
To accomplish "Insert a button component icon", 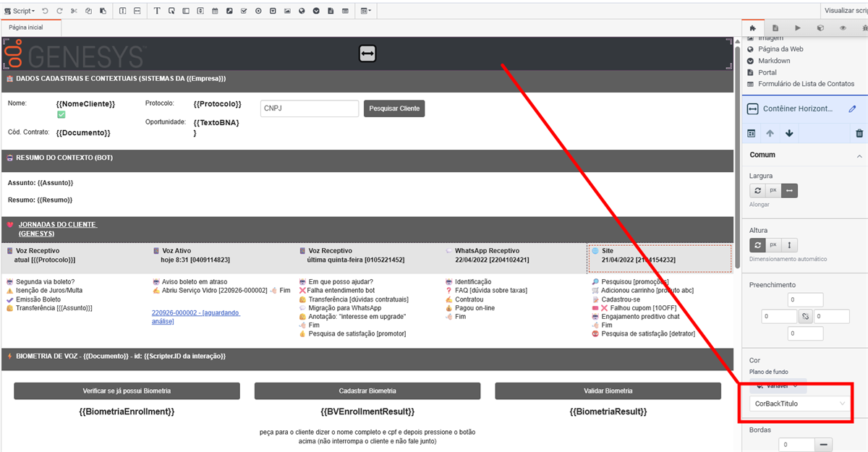I will tap(172, 11).
